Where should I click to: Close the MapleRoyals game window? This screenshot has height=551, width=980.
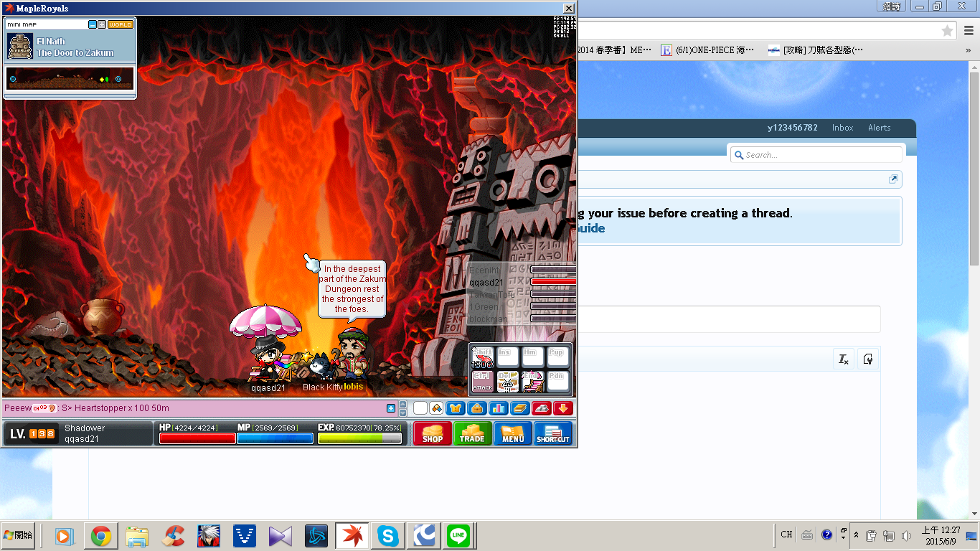pyautogui.click(x=567, y=9)
